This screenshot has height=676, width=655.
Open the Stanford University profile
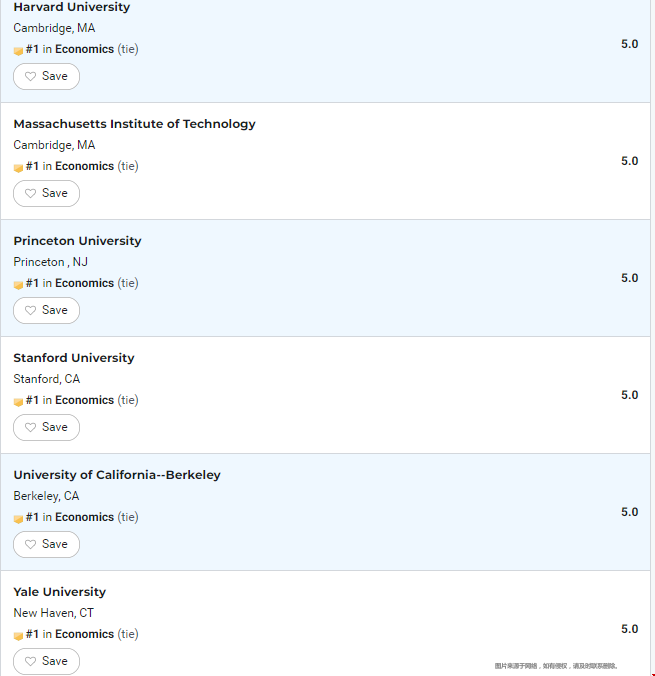point(74,358)
